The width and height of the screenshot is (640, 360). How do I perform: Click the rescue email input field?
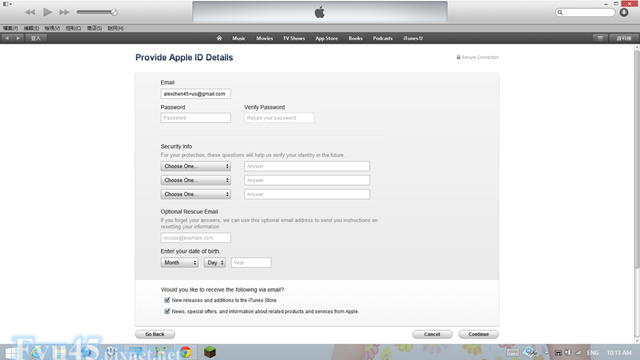click(196, 238)
